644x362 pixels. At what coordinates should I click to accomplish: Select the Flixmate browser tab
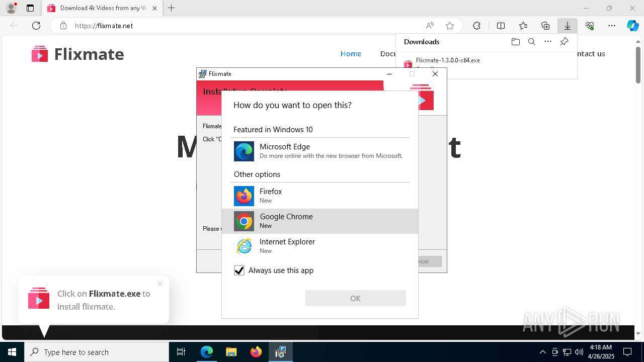(103, 8)
